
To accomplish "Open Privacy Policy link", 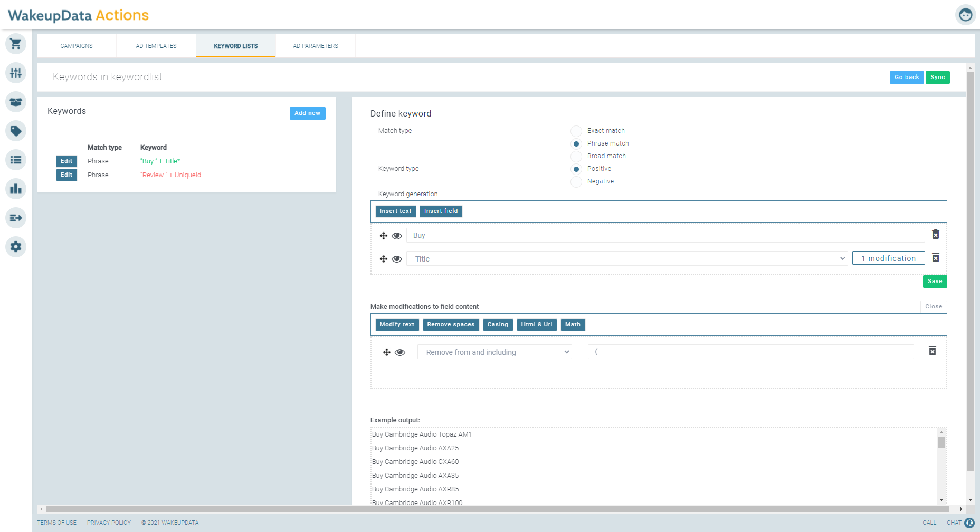I will [109, 523].
